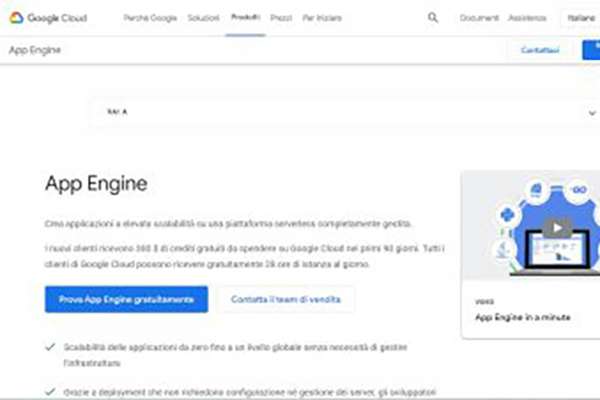This screenshot has width=600, height=400.
Task: Click the Vai a label
Action: [x=117, y=112]
